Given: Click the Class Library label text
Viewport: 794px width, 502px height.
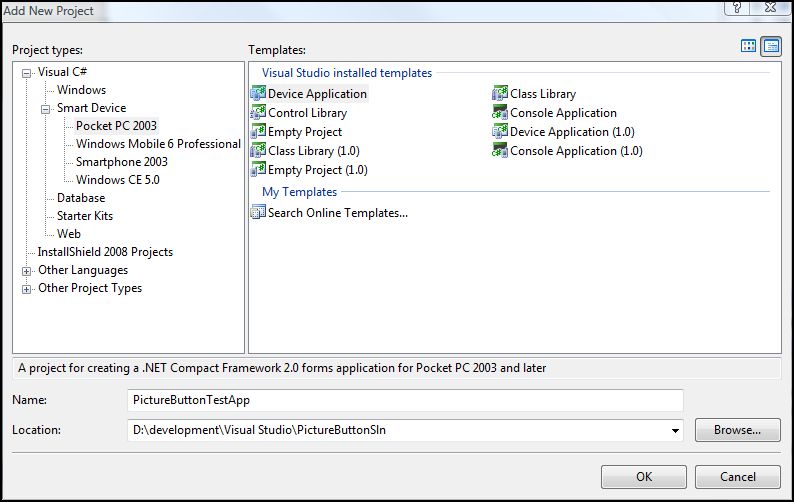Looking at the screenshot, I should pyautogui.click(x=543, y=94).
